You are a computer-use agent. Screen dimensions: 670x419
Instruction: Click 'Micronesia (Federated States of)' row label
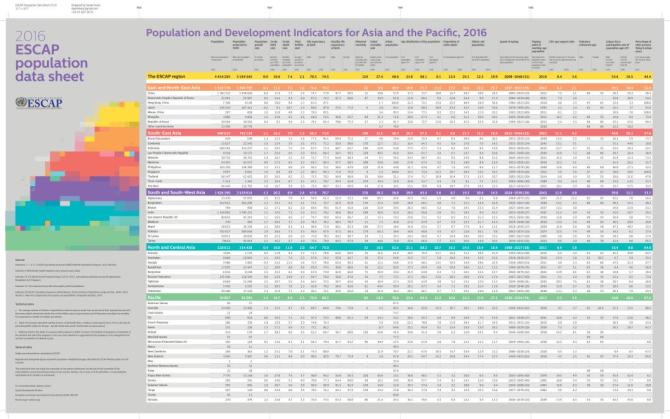(167, 342)
